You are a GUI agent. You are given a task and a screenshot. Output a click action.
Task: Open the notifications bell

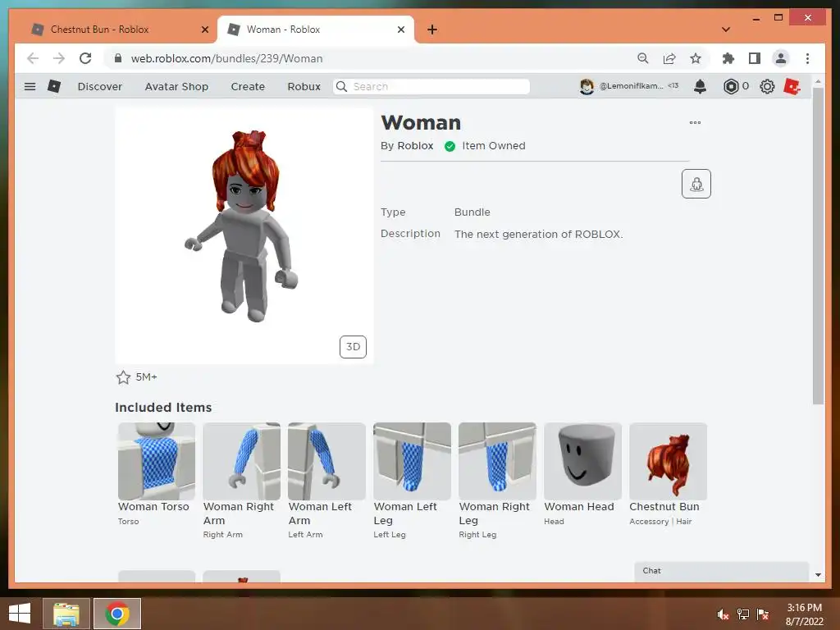coord(700,86)
